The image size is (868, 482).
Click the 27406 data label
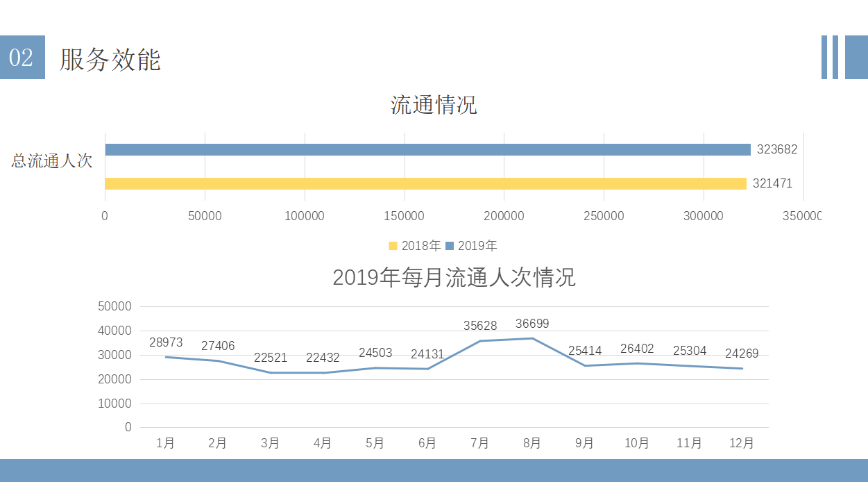218,346
